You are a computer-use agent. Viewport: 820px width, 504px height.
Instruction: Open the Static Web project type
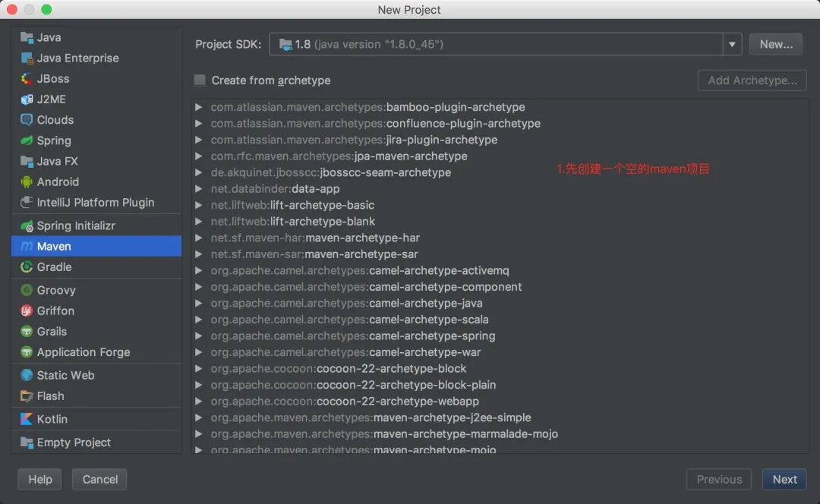coord(64,375)
